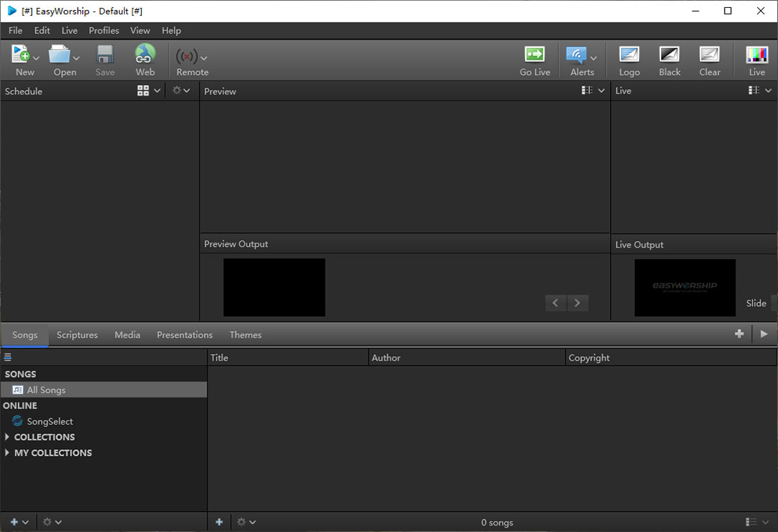The height and width of the screenshot is (532, 778).
Task: Click the New schedule icon
Action: 21,55
